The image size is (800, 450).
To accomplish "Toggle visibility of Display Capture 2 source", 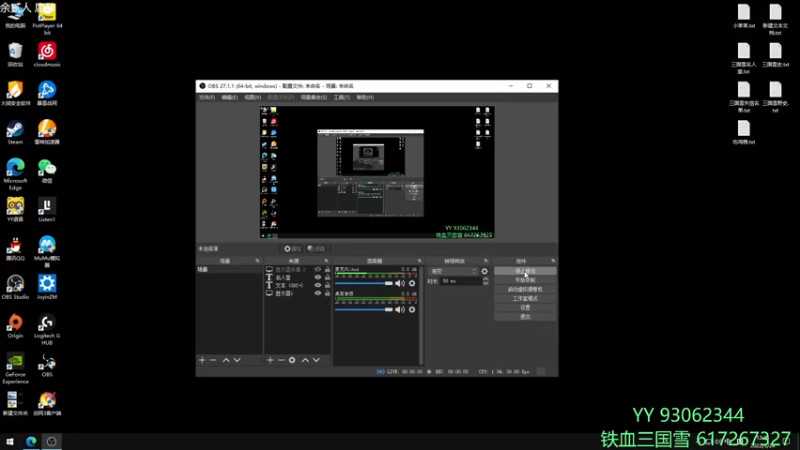I will tap(318, 269).
